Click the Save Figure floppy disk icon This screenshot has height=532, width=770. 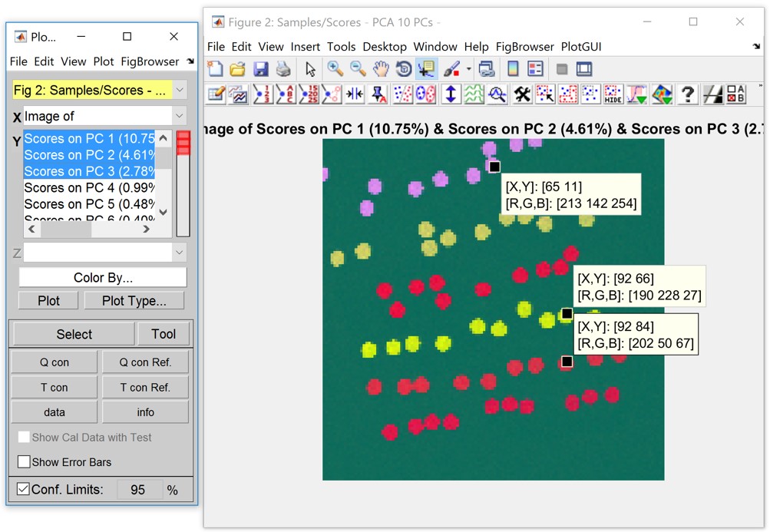(261, 69)
